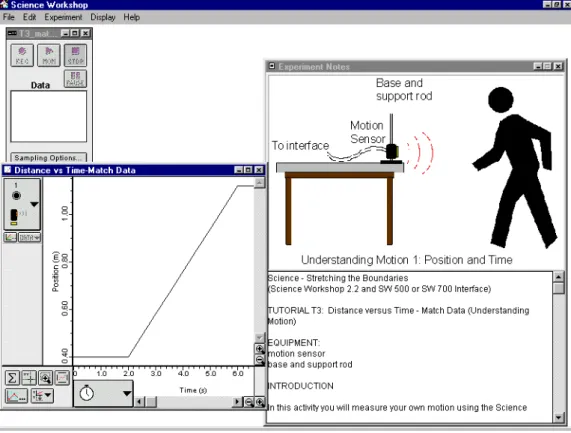Close the T3 setup window

[85, 33]
